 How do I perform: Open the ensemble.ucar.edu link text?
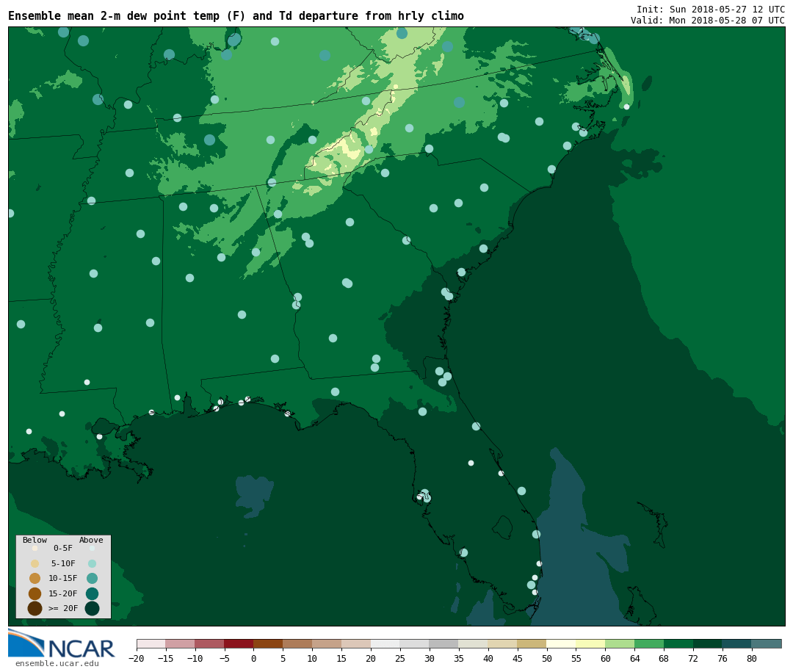[57, 663]
